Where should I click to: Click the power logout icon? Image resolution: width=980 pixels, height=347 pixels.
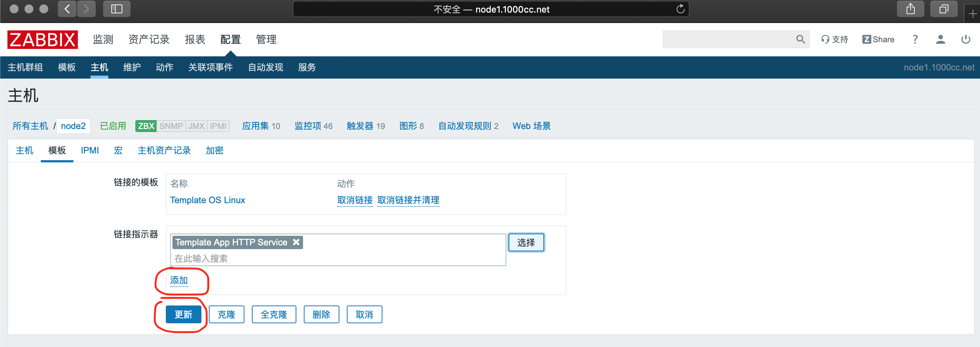point(965,39)
